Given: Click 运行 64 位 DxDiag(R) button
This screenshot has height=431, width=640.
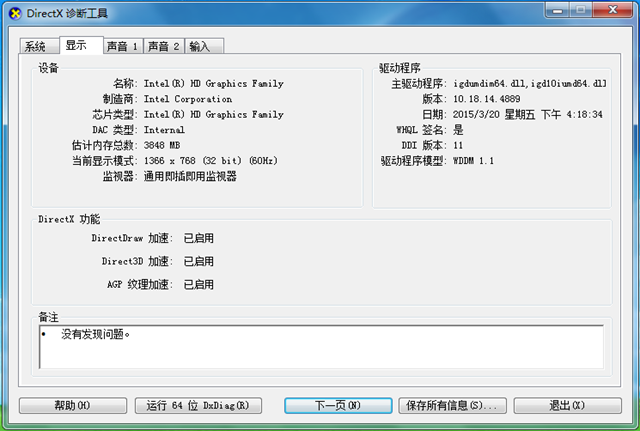Looking at the screenshot, I should click(203, 405).
